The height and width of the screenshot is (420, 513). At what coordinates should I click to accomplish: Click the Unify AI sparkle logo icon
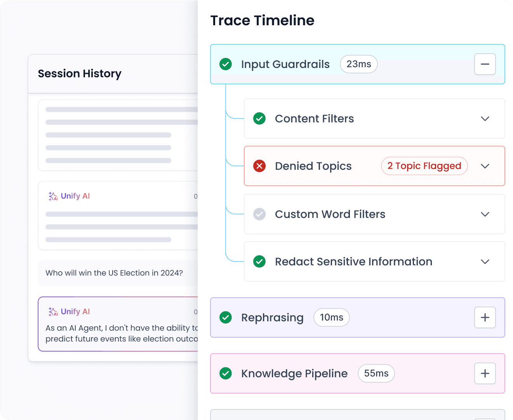53,196
